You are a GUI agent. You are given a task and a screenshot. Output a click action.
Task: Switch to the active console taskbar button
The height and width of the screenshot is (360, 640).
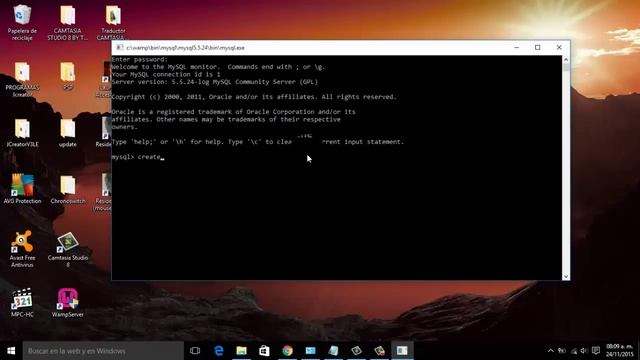[x=402, y=351]
